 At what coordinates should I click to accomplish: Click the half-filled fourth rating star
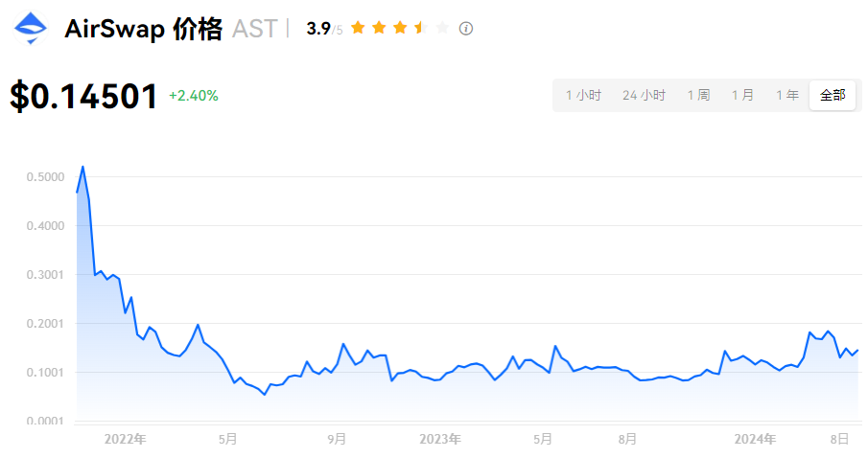tap(420, 28)
